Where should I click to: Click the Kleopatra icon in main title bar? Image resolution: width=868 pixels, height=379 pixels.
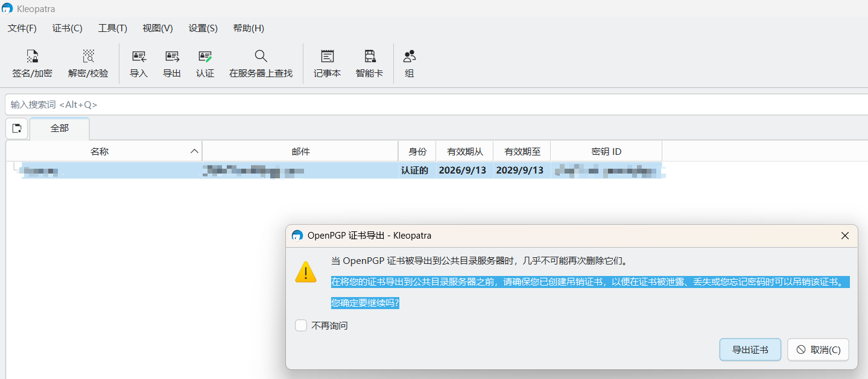point(7,8)
